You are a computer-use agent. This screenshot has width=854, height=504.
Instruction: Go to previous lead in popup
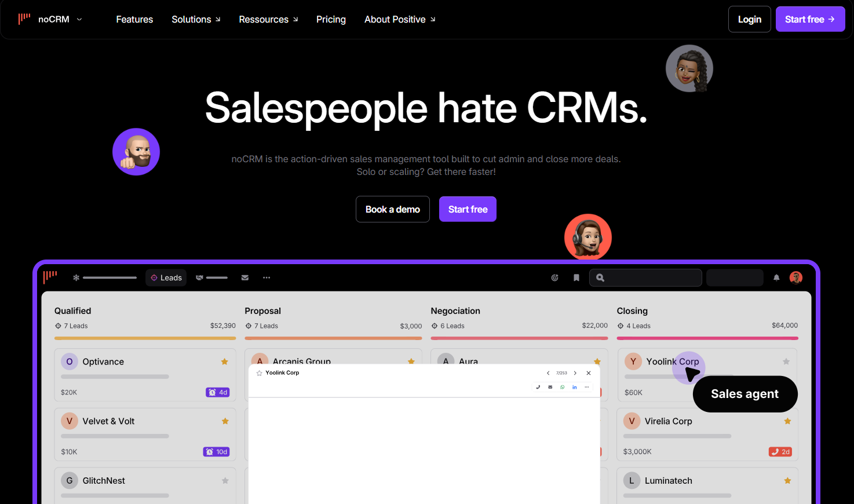[x=548, y=373]
